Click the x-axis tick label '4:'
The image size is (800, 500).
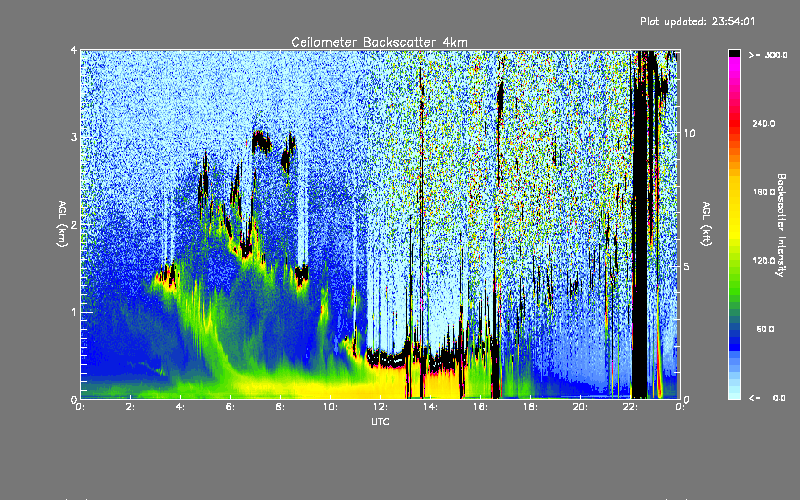point(180,407)
